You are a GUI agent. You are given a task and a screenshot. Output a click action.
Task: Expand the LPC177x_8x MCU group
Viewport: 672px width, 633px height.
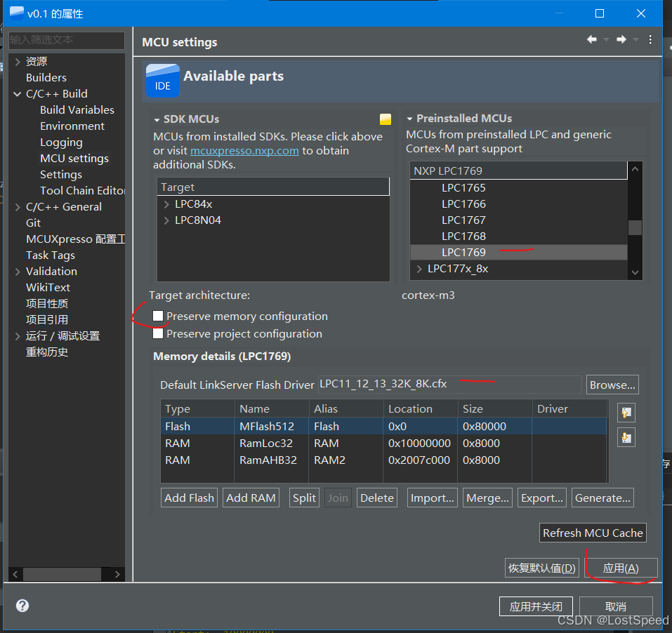[x=419, y=269]
